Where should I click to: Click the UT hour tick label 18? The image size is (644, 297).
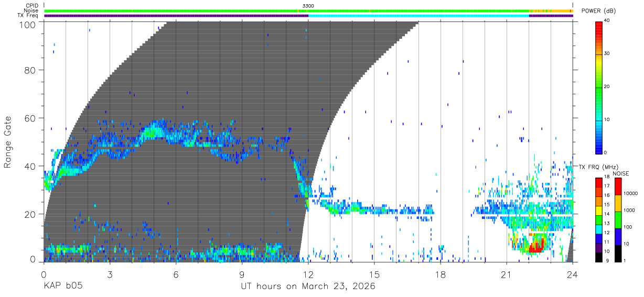click(441, 274)
